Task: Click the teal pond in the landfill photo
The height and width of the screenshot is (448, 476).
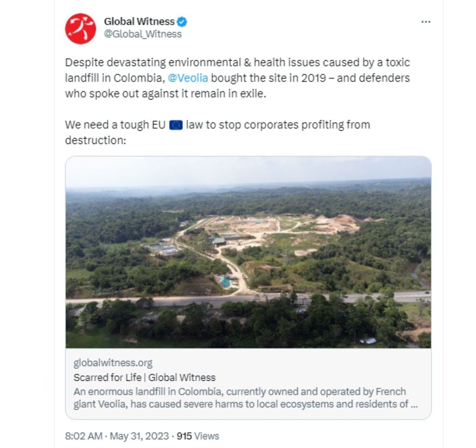Action: click(225, 282)
